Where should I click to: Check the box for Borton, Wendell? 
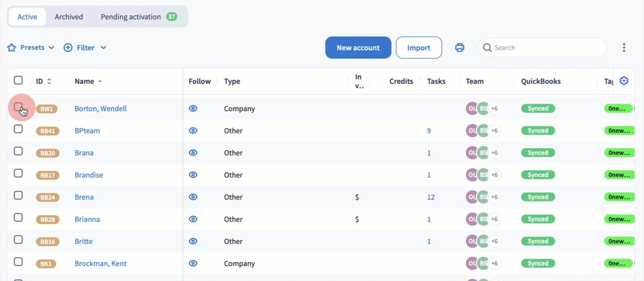[x=18, y=107]
